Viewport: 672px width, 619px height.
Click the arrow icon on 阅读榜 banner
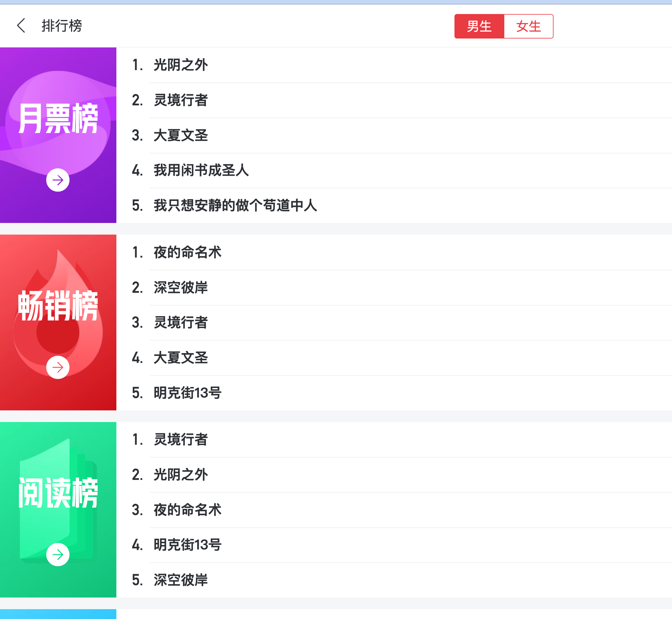(58, 554)
